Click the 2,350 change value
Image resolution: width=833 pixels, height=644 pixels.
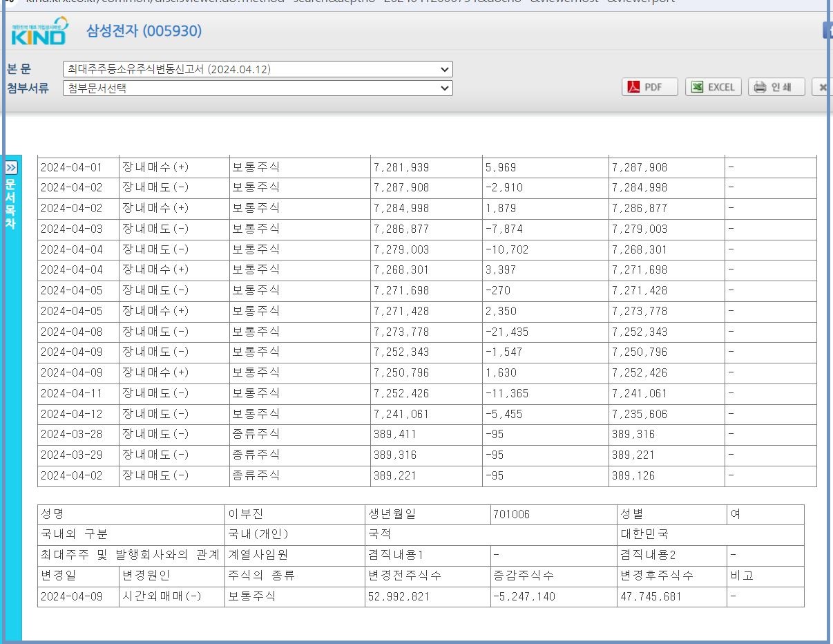501,311
